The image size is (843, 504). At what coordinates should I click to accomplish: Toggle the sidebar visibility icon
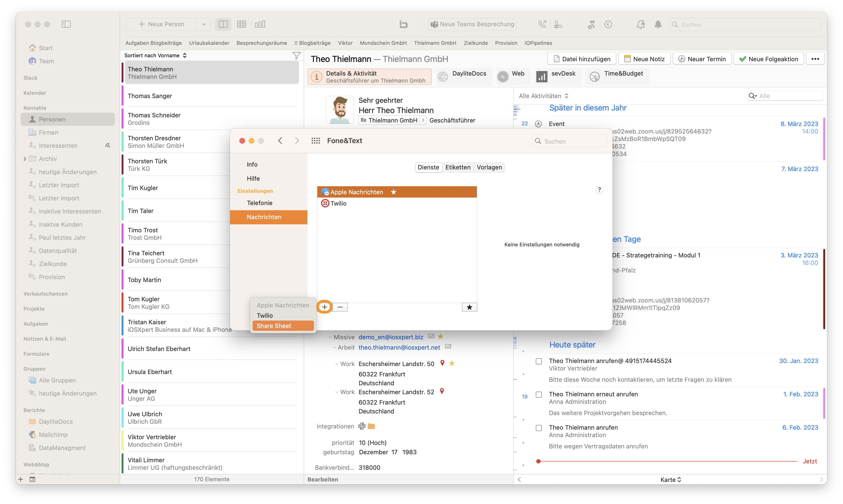66,24
